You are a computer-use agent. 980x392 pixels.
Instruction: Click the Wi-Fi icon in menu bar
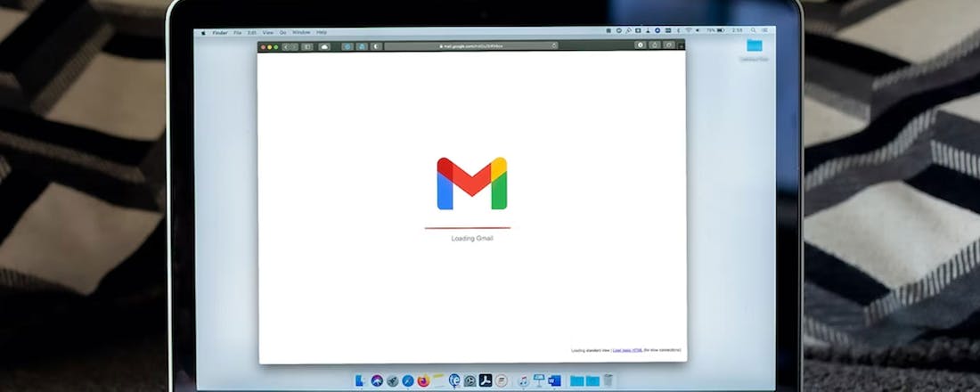click(x=688, y=30)
